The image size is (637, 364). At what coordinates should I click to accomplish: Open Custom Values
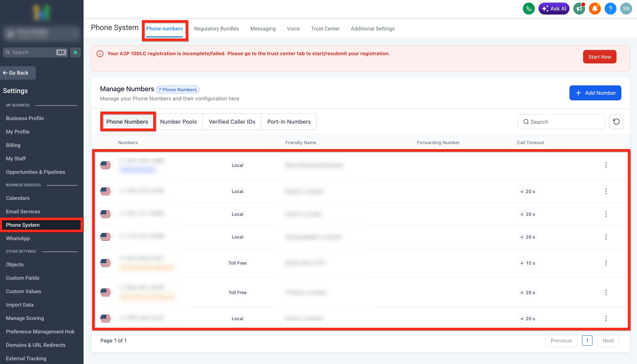[23, 291]
